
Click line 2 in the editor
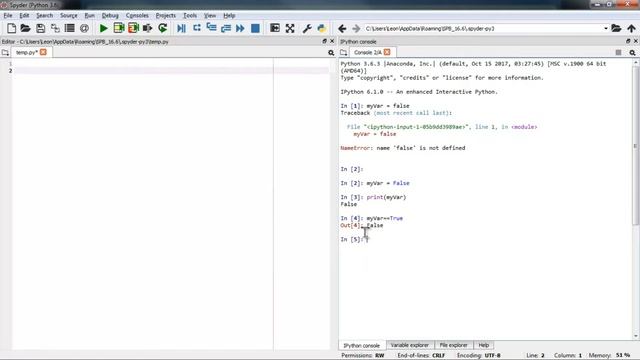[x=171, y=71]
